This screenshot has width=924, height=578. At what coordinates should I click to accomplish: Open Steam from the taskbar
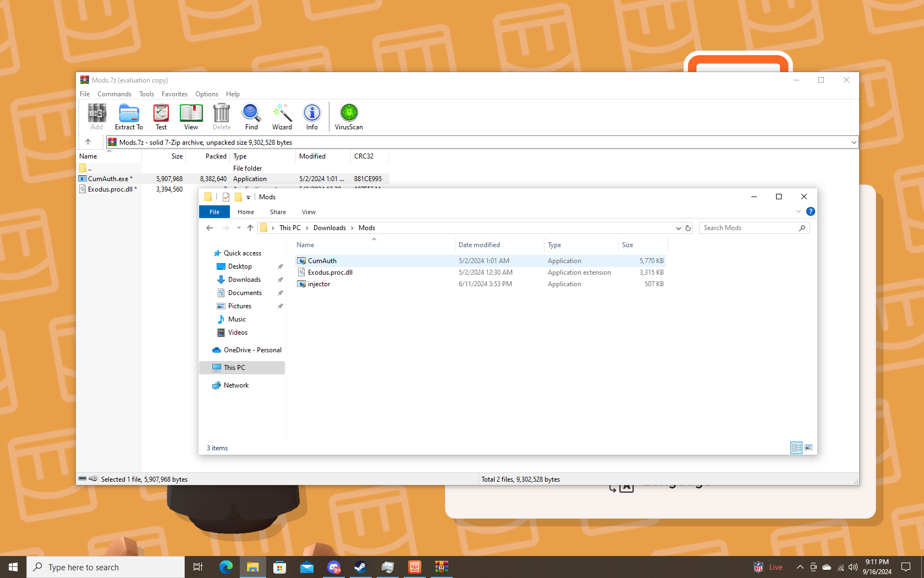361,567
